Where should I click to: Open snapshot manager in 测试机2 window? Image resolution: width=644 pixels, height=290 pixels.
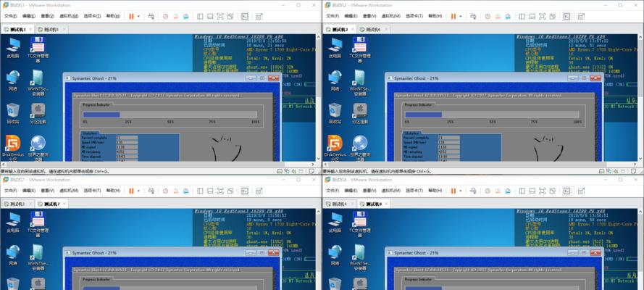click(x=508, y=17)
